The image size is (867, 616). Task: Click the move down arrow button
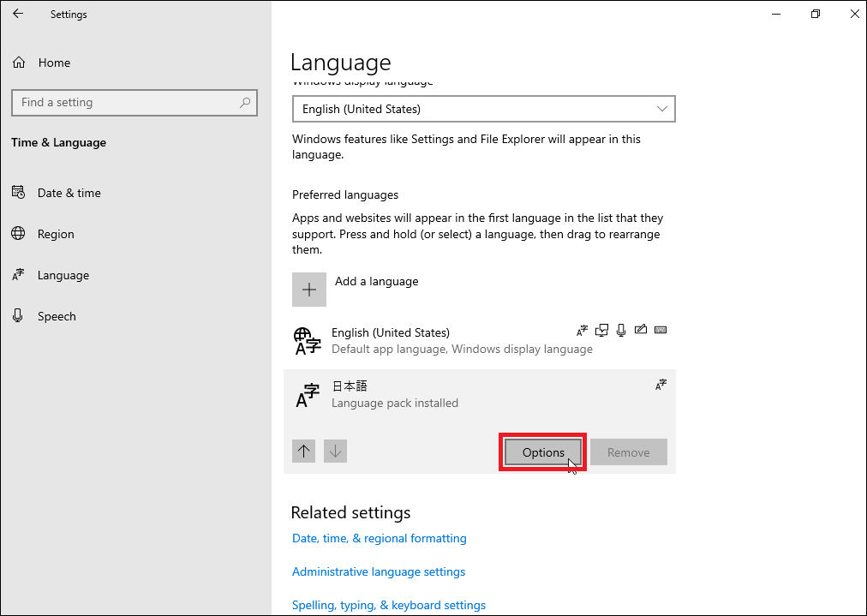335,452
